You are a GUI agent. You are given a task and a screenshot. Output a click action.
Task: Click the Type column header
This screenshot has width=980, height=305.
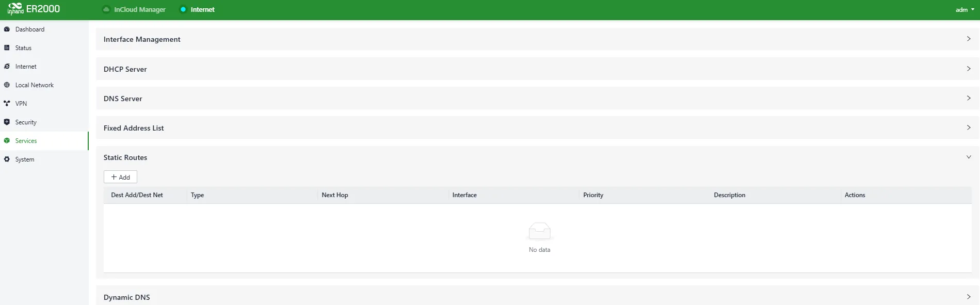197,195
